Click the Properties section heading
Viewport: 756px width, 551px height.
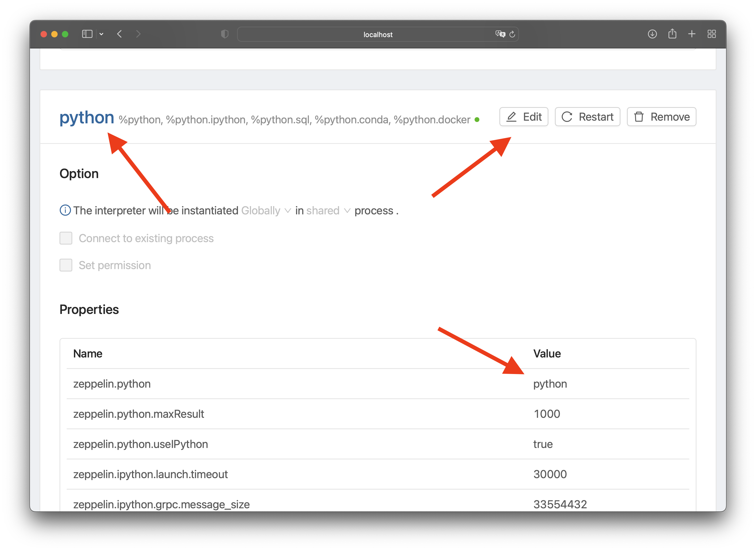89,310
